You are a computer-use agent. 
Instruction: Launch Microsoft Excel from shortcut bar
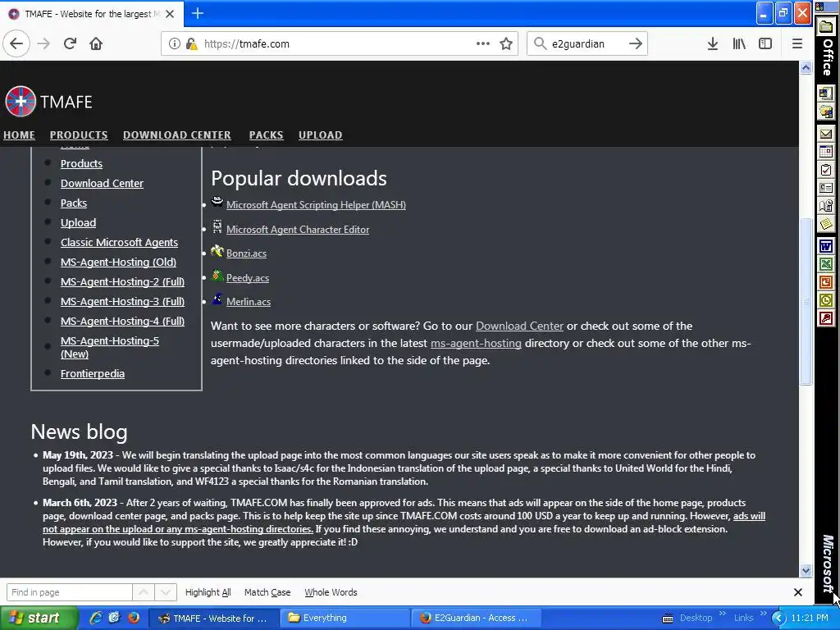click(x=825, y=264)
